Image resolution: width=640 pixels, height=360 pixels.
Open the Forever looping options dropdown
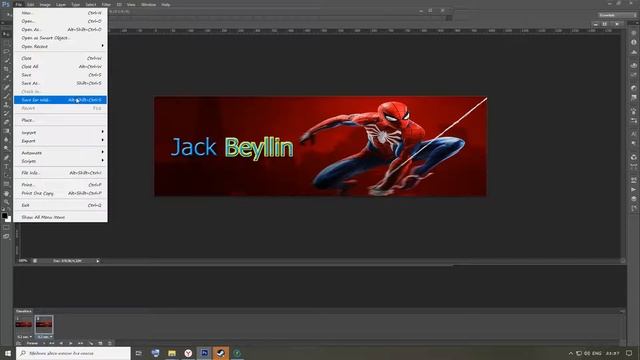point(36,343)
